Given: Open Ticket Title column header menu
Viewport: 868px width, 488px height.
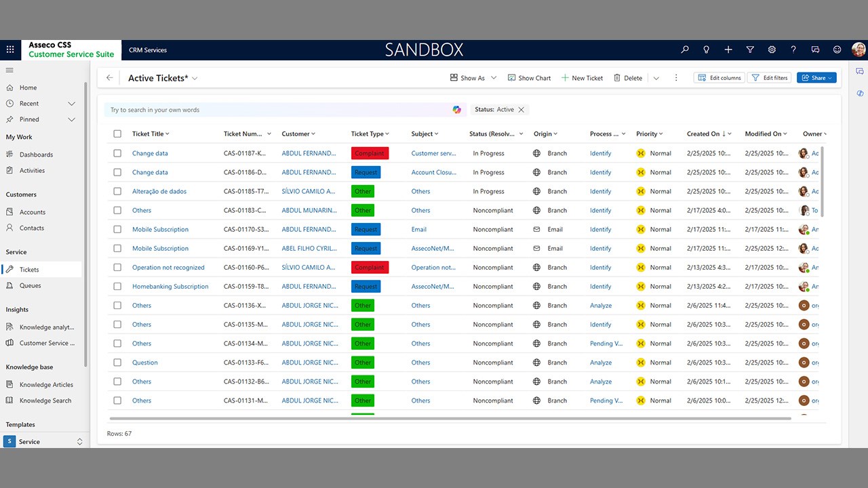Looking at the screenshot, I should (x=151, y=134).
